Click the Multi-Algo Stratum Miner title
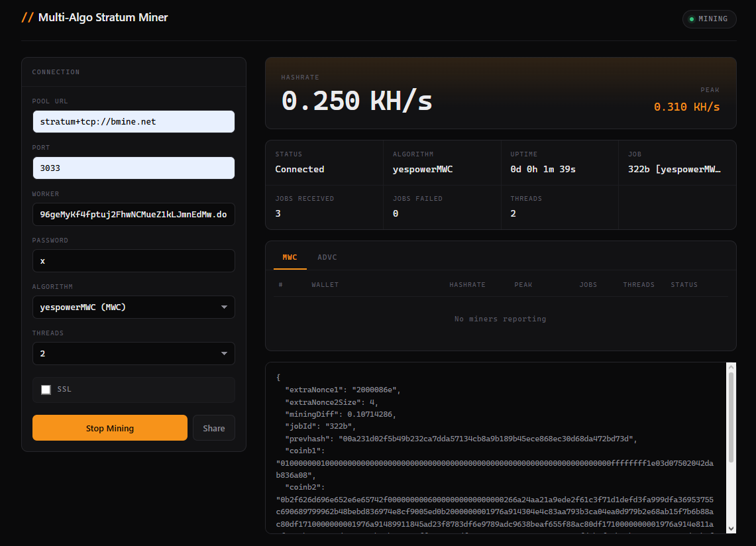This screenshot has width=756, height=546. (103, 17)
